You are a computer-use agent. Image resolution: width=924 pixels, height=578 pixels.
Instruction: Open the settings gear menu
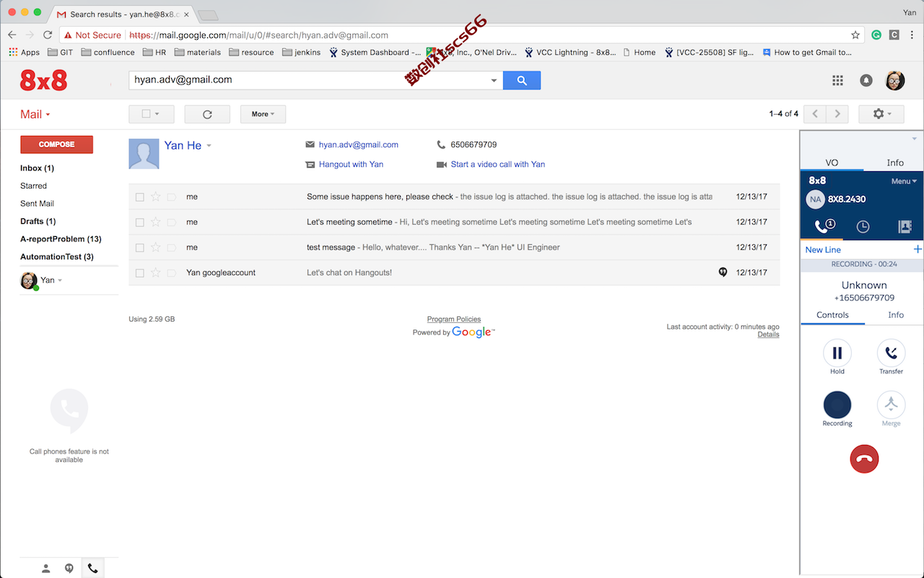click(x=881, y=114)
